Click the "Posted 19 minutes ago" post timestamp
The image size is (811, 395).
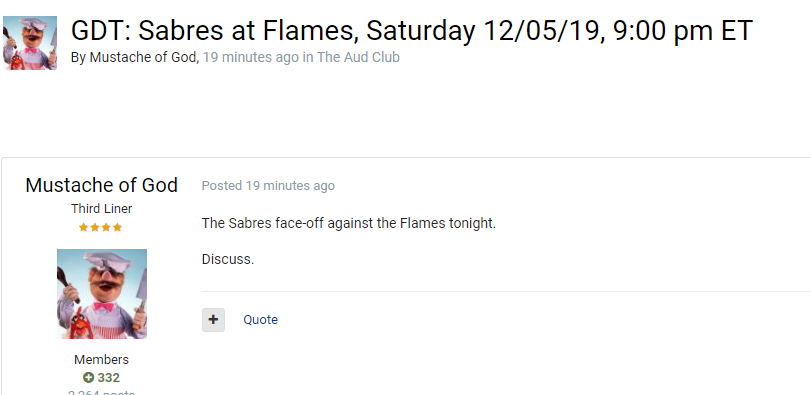pyautogui.click(x=268, y=186)
